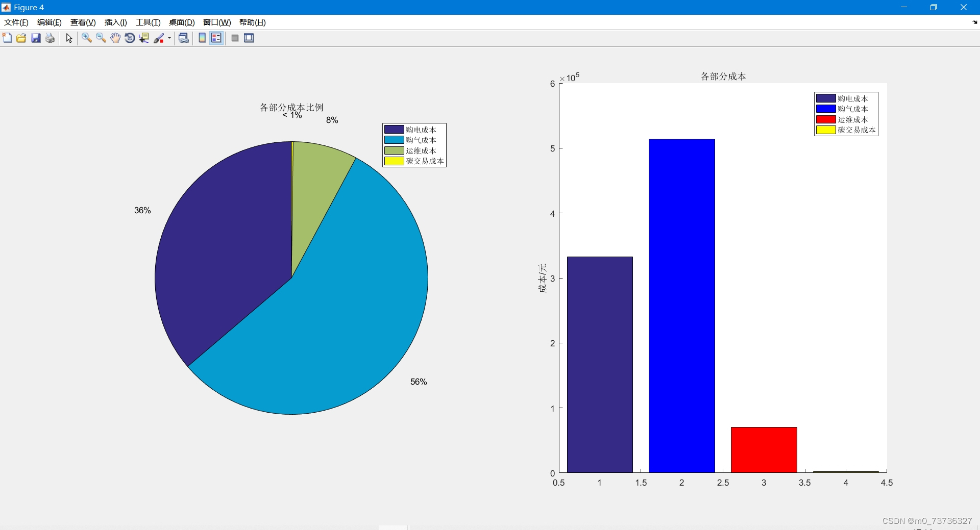980x530 pixels.
Task: Select the Brush data tool
Action: [159, 38]
